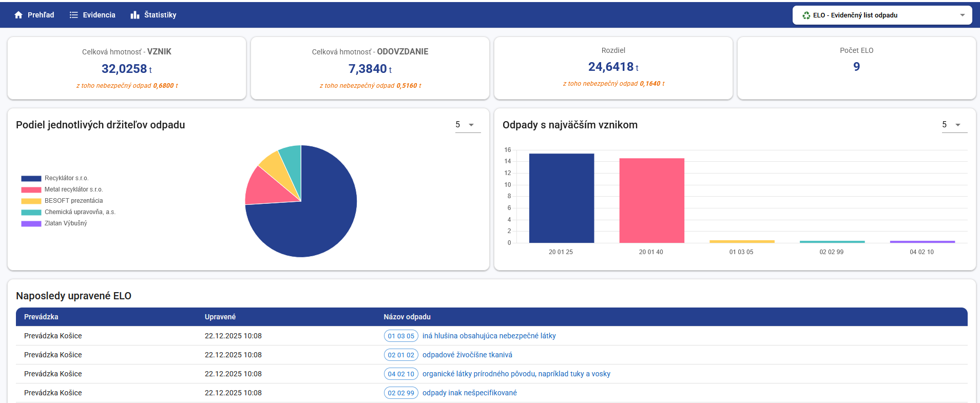This screenshot has height=403, width=980.
Task: Click the bar chart icon beside Štatistiky
Action: (x=135, y=15)
